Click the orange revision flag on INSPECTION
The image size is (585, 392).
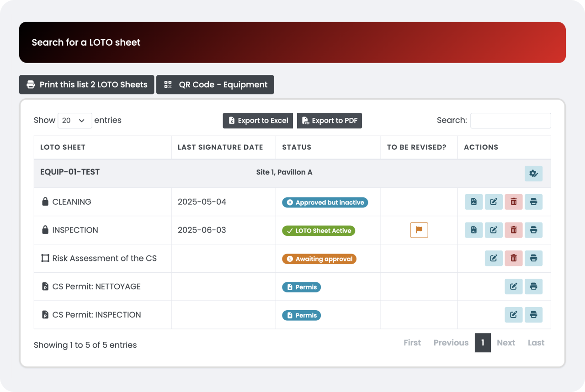419,230
